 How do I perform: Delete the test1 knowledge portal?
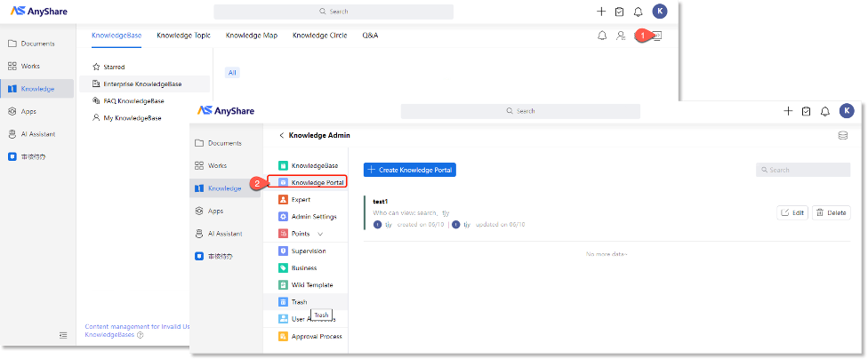pyautogui.click(x=831, y=212)
